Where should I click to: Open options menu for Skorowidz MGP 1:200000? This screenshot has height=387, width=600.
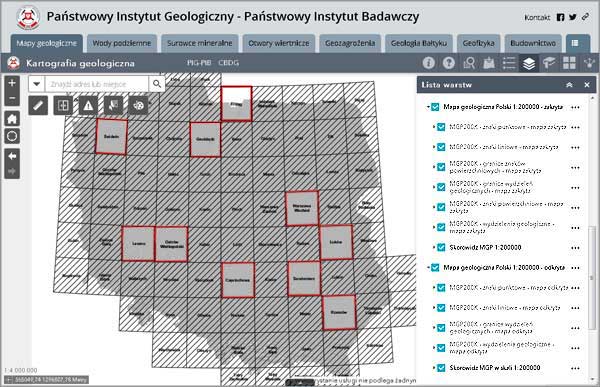575,248
